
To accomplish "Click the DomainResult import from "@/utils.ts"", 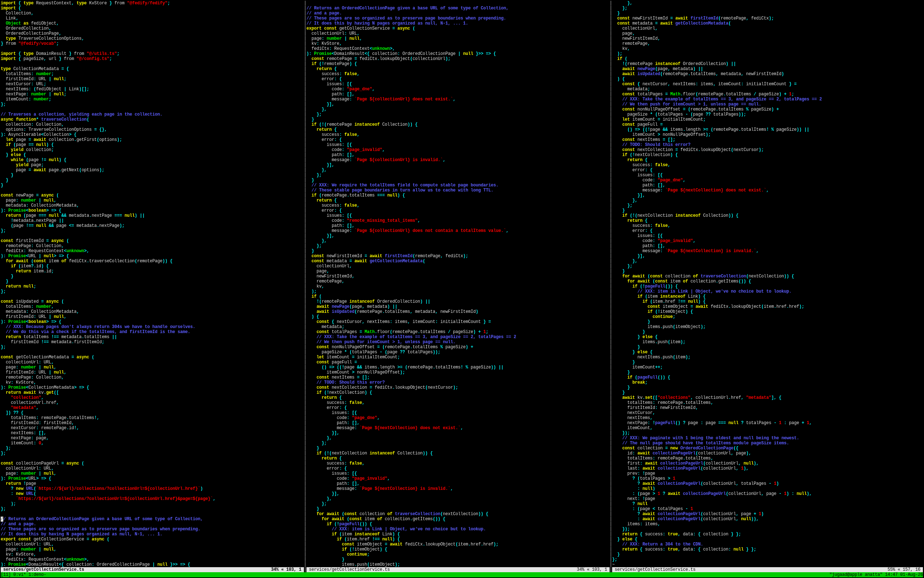I will click(x=60, y=54).
